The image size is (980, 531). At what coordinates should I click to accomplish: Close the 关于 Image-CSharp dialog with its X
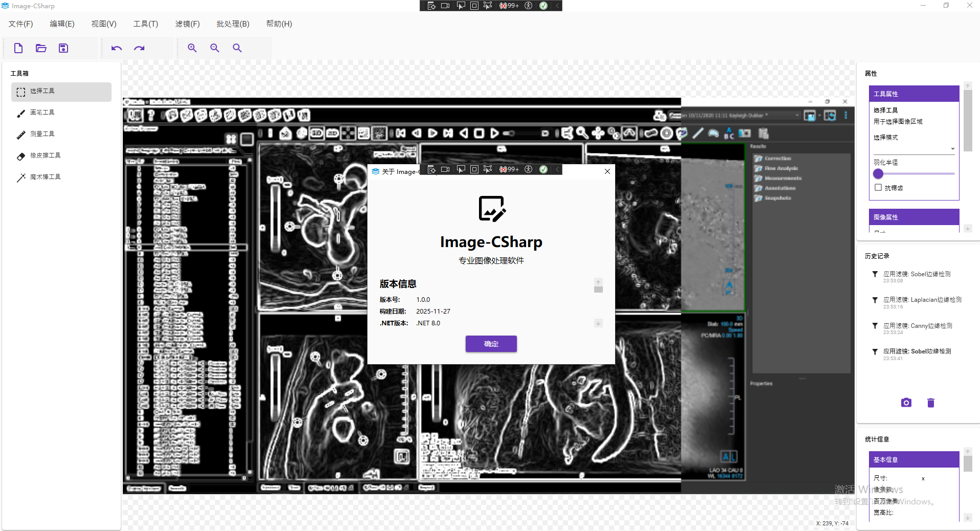607,171
